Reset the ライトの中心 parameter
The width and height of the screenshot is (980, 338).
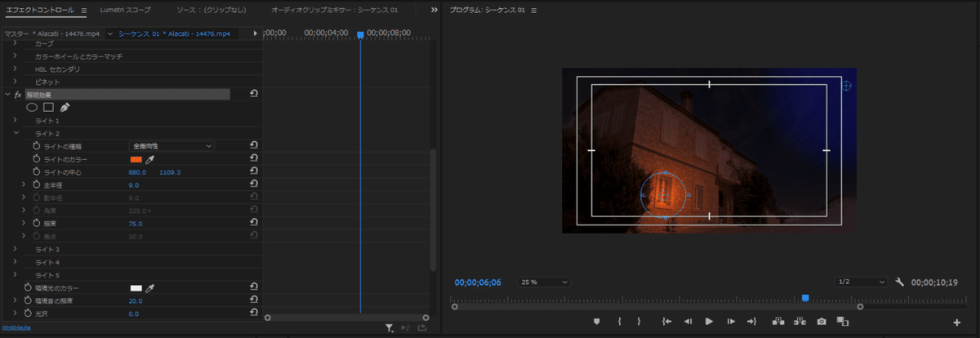click(254, 172)
